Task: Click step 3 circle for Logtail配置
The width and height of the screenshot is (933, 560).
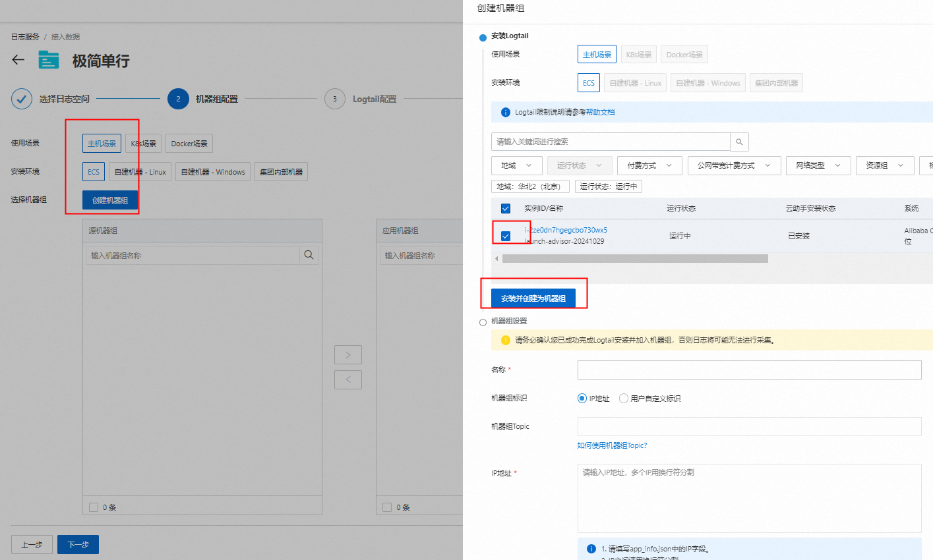Action: tap(335, 99)
